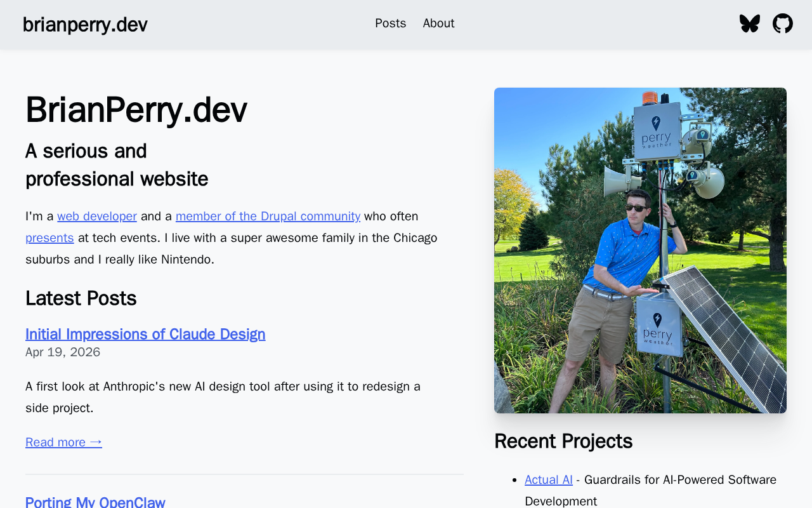Click the "Apr 19, 2026" post date
812x508 pixels.
coord(63,352)
